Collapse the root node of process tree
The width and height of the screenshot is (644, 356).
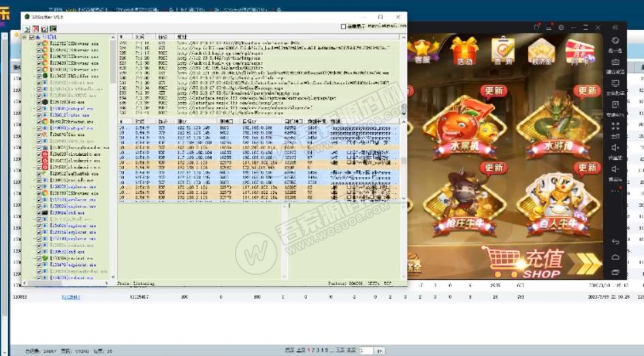point(24,37)
